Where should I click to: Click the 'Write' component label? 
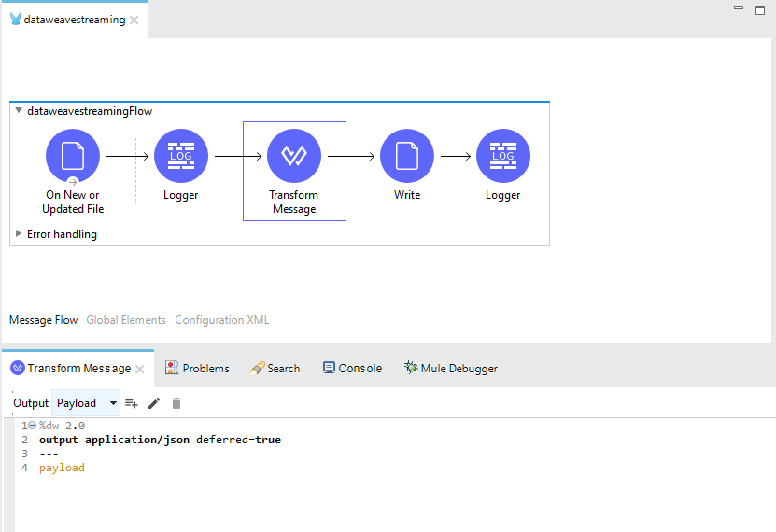tap(407, 195)
